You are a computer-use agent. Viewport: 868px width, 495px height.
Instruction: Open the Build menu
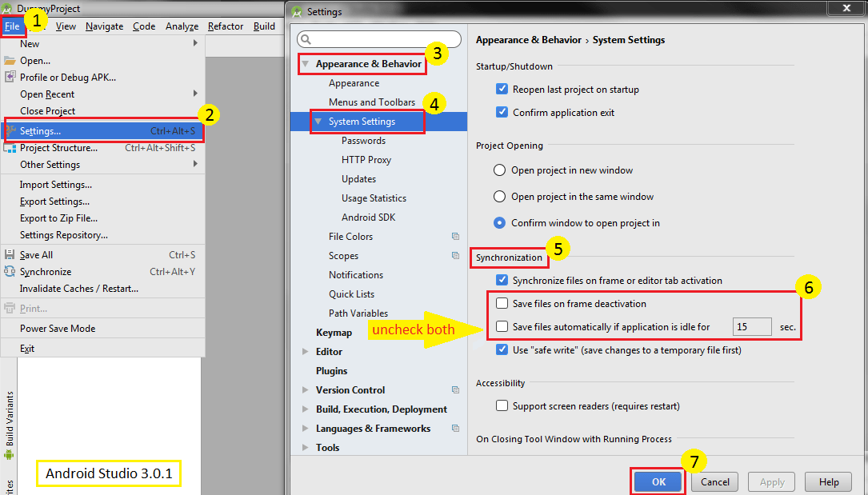coord(264,26)
